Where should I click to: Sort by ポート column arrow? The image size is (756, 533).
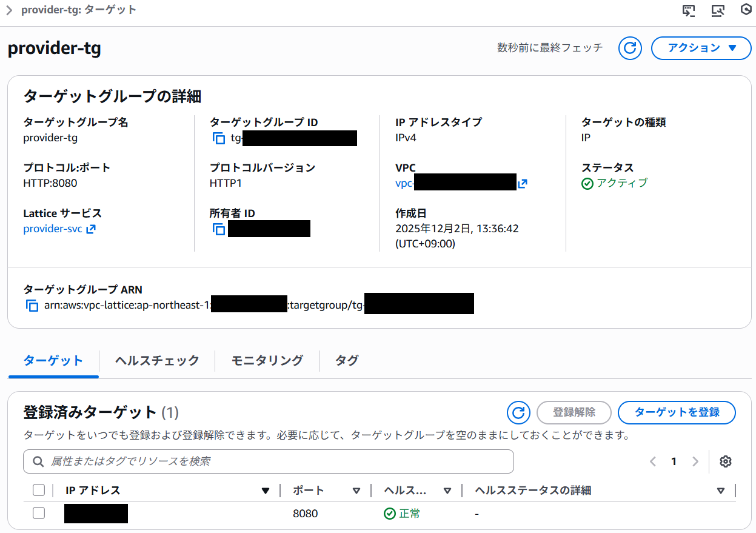pos(356,491)
